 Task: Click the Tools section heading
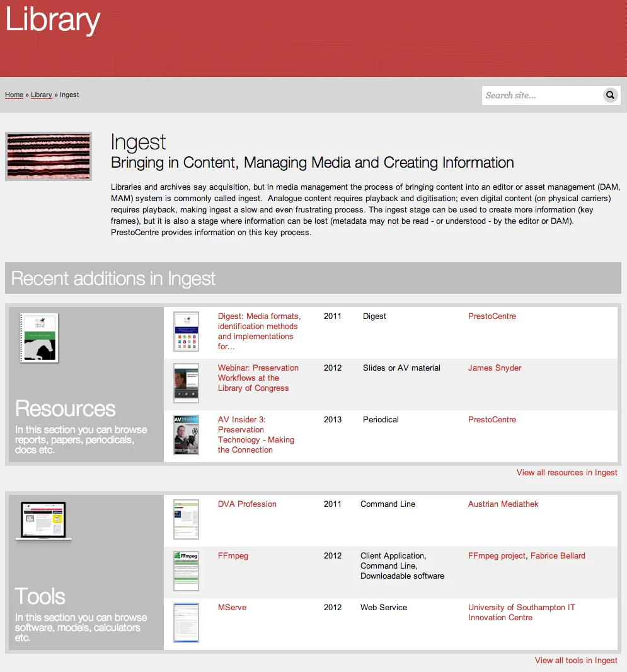40,596
